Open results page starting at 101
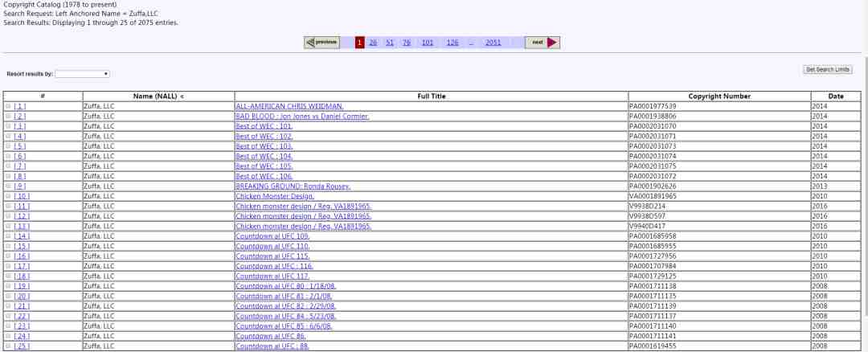868x352 pixels. (428, 43)
